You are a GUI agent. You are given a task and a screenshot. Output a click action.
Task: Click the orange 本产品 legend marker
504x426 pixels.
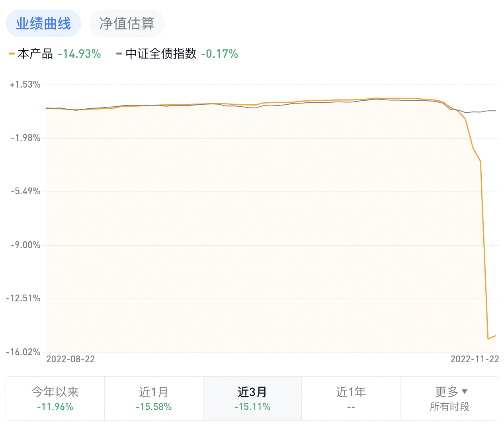(x=12, y=54)
